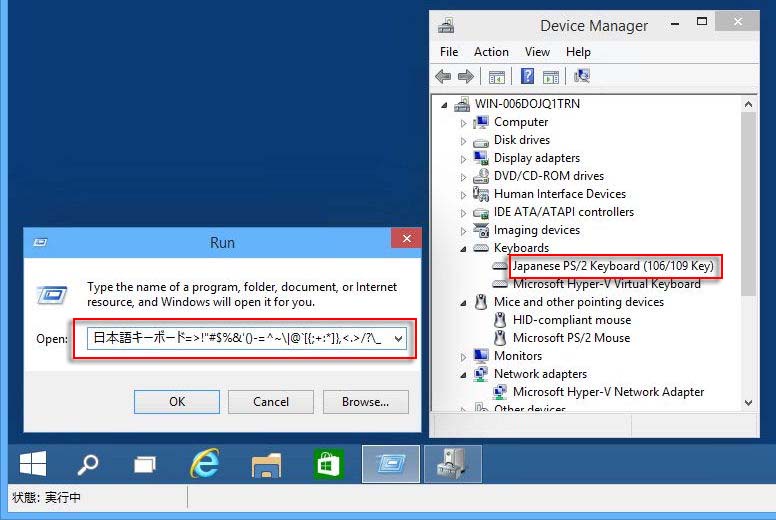Click the Run dialog title bar icon

pos(40,242)
